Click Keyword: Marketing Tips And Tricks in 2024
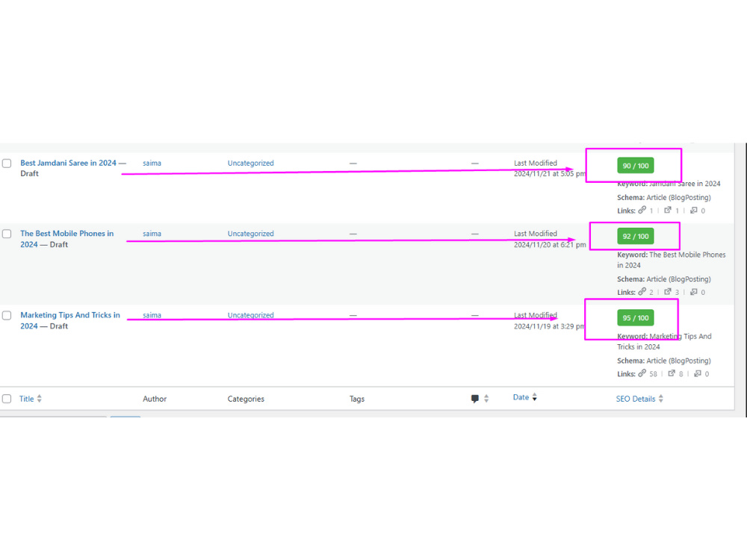 point(664,341)
